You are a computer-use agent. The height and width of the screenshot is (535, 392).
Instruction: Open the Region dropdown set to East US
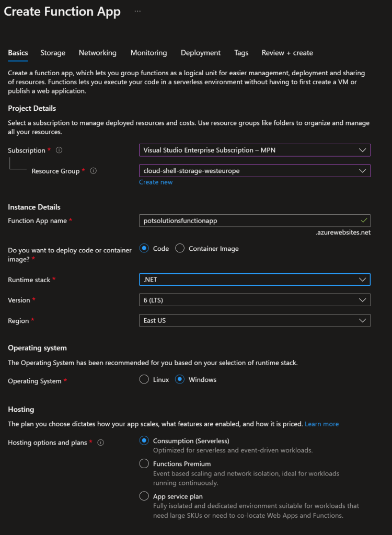point(255,320)
